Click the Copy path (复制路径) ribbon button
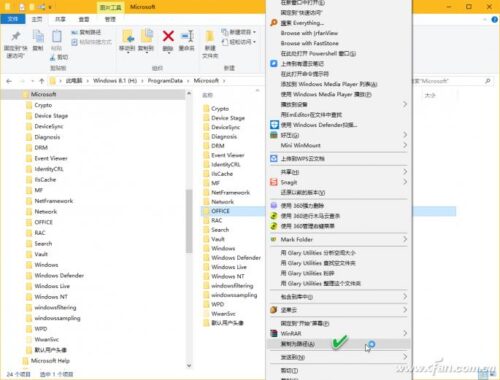The width and height of the screenshot is (500, 380). pyautogui.click(x=86, y=32)
